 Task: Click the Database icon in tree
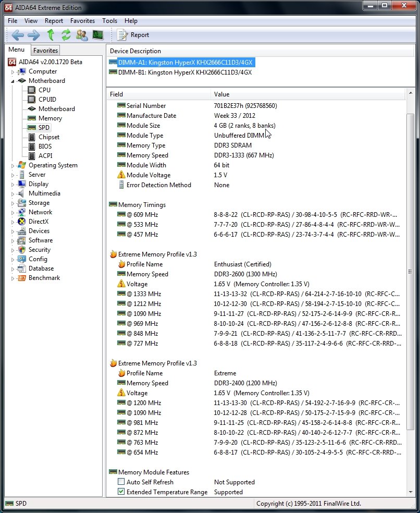click(22, 268)
